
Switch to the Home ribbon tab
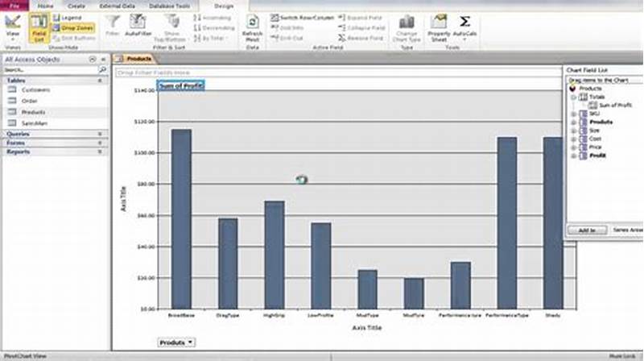(x=45, y=6)
